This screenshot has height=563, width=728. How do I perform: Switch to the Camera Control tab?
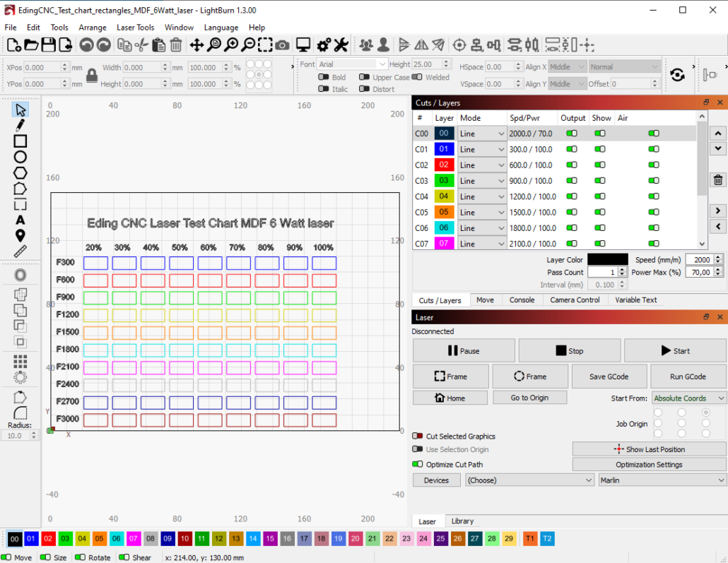574,300
